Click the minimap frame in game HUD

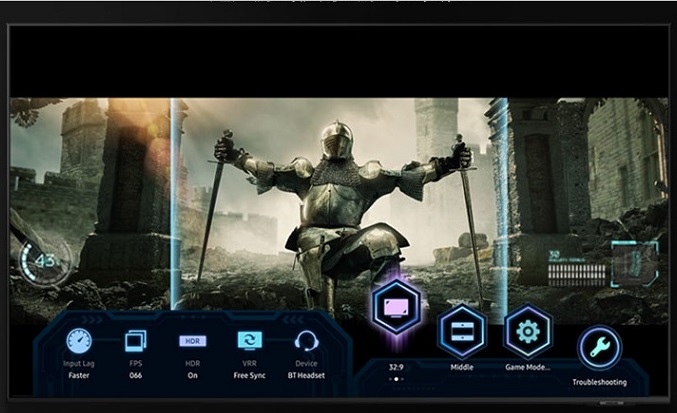[635, 264]
